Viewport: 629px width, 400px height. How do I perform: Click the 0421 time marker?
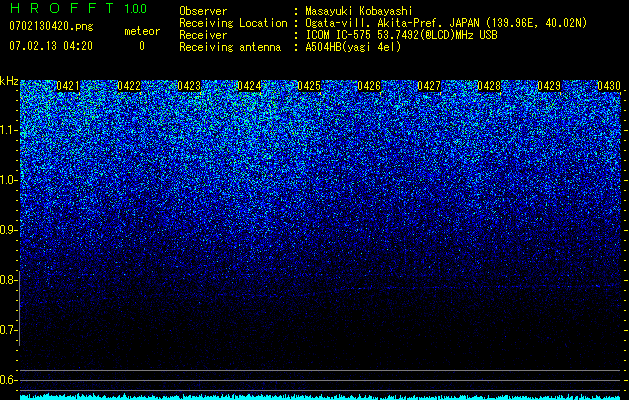tap(68, 86)
